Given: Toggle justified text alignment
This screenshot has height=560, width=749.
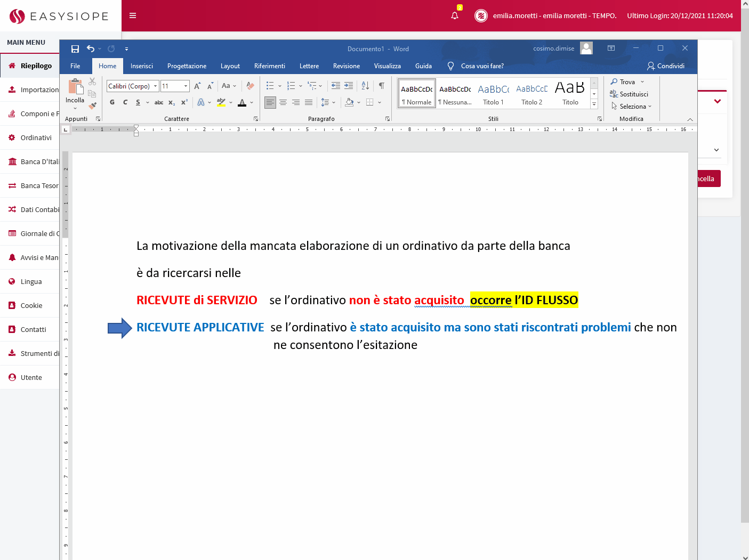Looking at the screenshot, I should pyautogui.click(x=309, y=102).
